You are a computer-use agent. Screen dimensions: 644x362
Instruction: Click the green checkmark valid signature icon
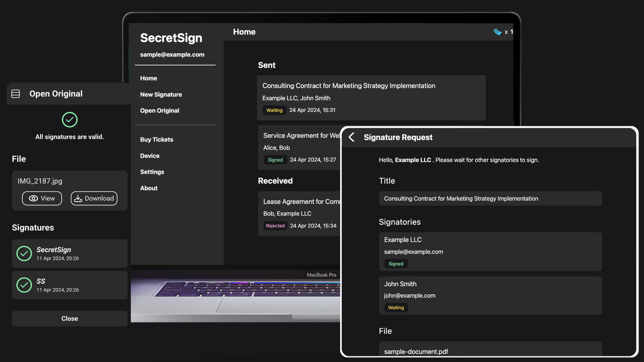pyautogui.click(x=69, y=119)
